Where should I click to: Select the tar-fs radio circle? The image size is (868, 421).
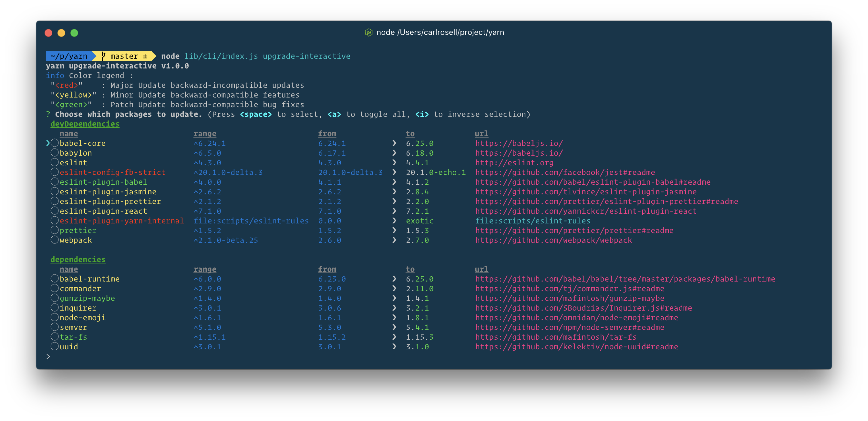(55, 337)
